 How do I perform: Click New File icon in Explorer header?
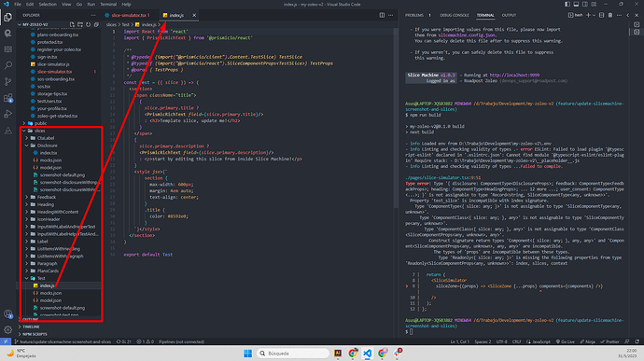coord(72,24)
